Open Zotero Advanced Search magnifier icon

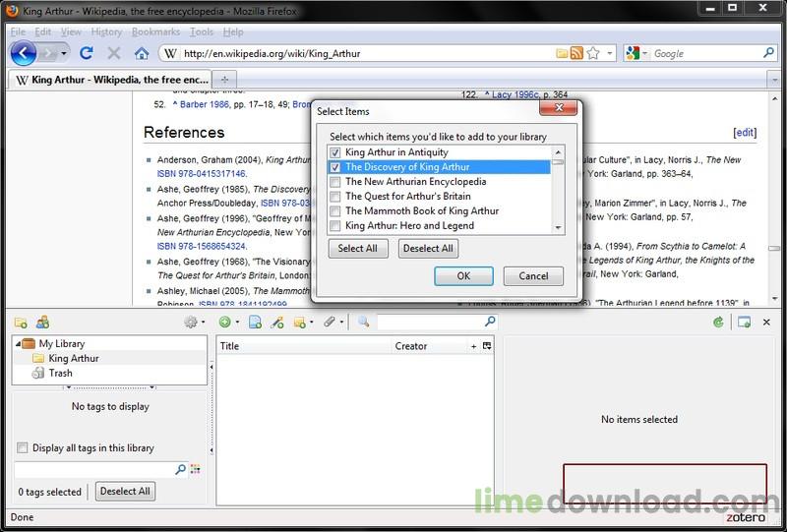tap(363, 322)
